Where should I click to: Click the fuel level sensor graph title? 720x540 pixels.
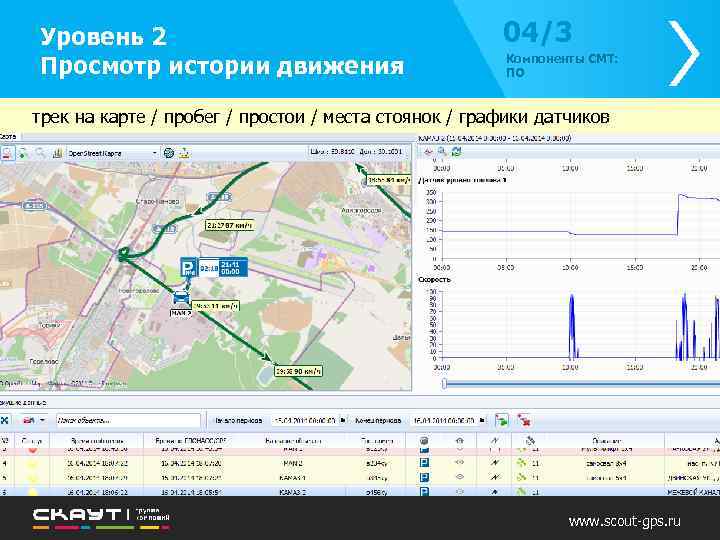coord(463,180)
